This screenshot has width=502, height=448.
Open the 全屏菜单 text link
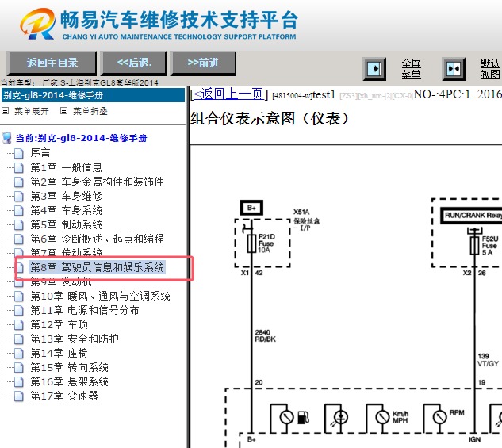tap(412, 69)
